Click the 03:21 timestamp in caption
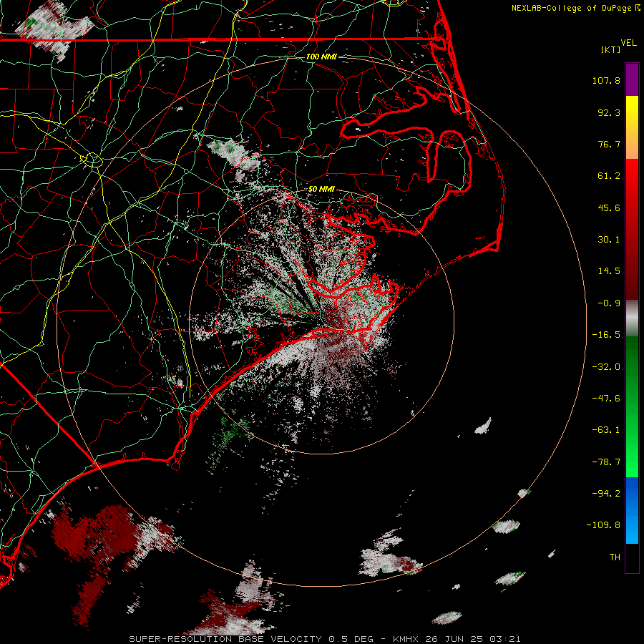This screenshot has width=644, height=644. tap(507, 639)
